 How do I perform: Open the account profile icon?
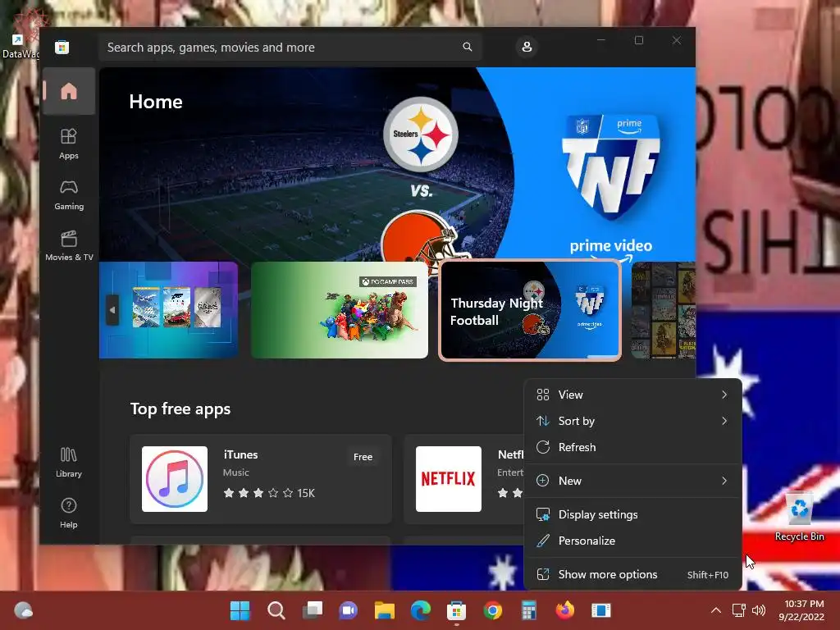coord(527,47)
